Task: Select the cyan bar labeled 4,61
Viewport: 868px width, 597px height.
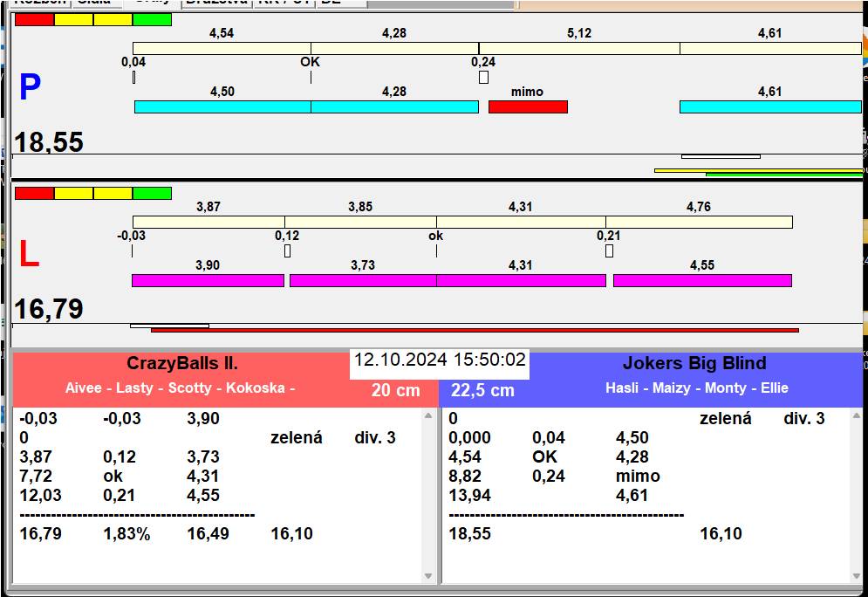Action: 770,106
